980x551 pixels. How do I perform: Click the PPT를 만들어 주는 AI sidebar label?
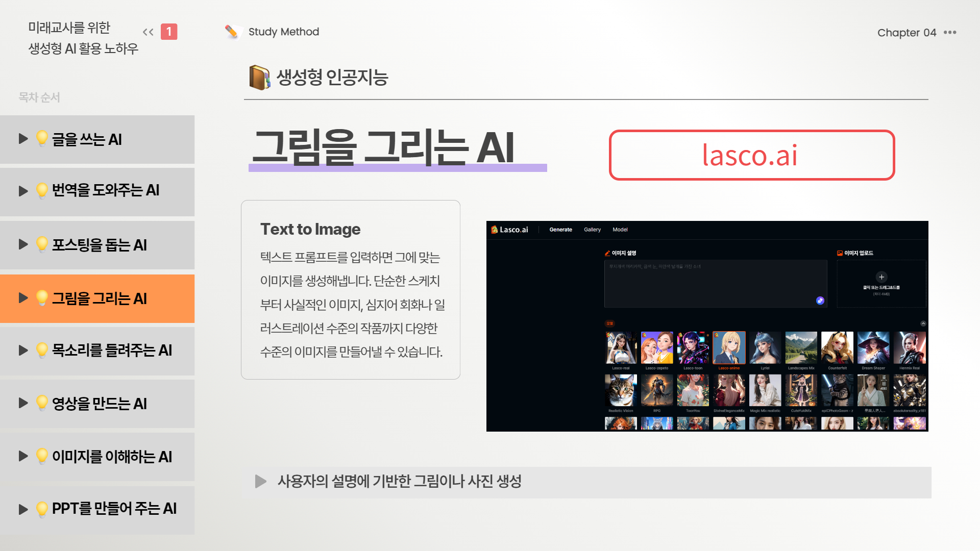click(x=114, y=509)
